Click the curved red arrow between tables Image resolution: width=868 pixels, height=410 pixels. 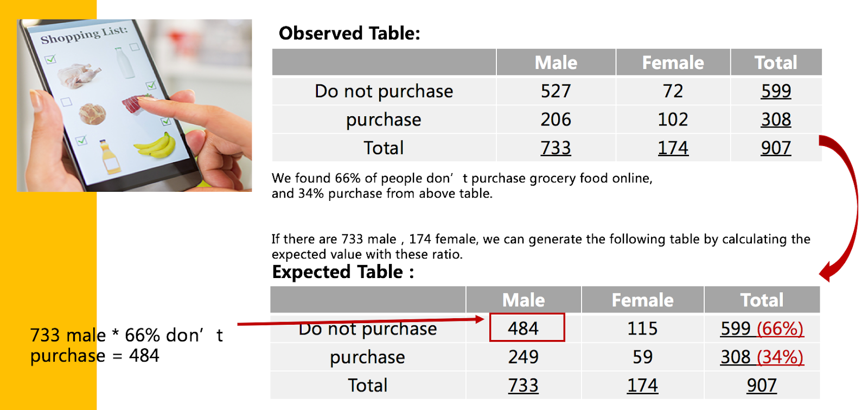pos(838,209)
